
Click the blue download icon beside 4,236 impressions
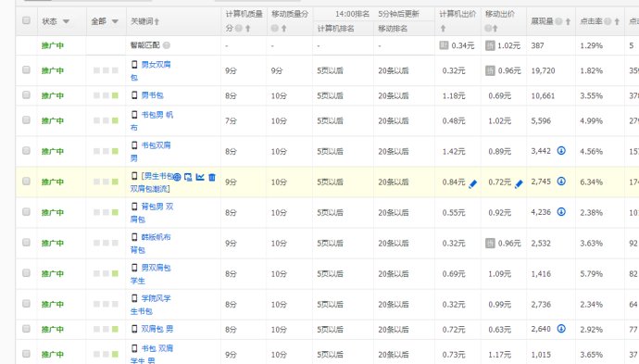561,211
